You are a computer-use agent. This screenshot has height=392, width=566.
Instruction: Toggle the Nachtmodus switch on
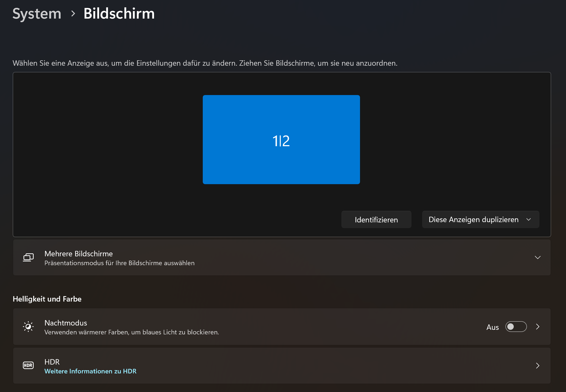[x=516, y=327]
